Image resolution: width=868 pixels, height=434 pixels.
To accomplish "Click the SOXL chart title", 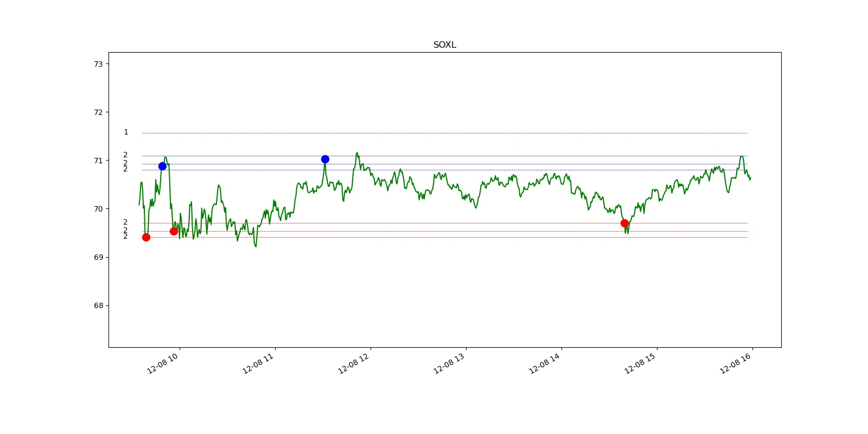I will click(444, 45).
